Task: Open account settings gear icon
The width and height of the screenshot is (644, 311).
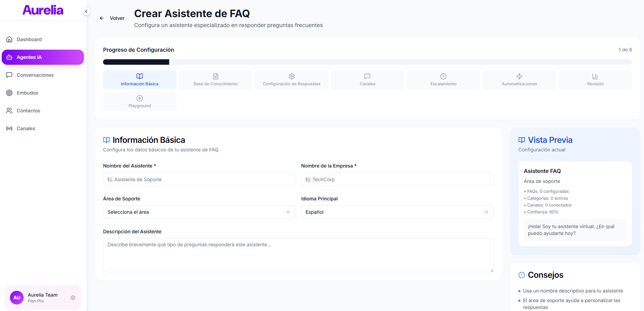Action: (73, 298)
